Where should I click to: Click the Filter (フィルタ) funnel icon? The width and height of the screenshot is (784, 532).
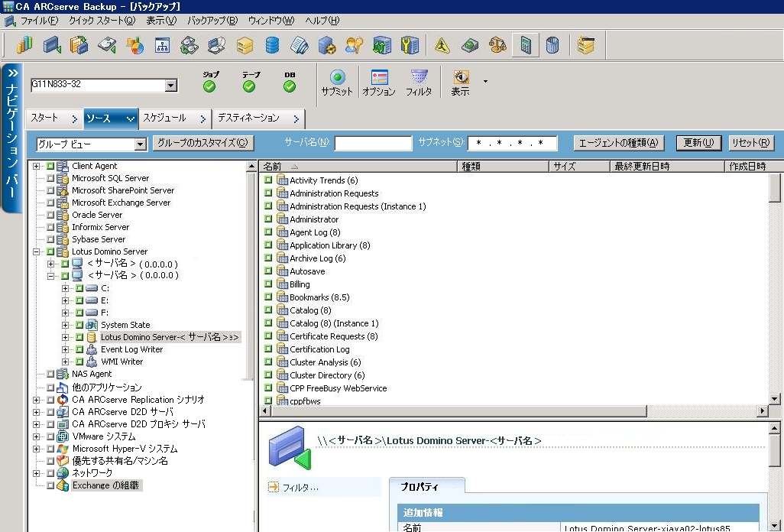[419, 78]
